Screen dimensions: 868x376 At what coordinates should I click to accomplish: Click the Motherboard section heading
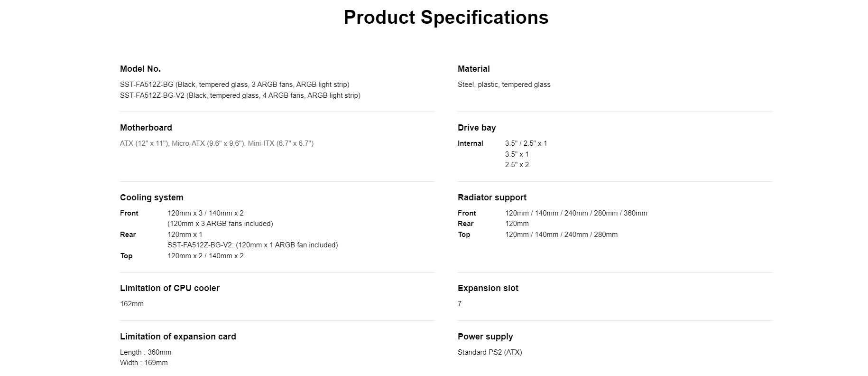click(x=146, y=128)
